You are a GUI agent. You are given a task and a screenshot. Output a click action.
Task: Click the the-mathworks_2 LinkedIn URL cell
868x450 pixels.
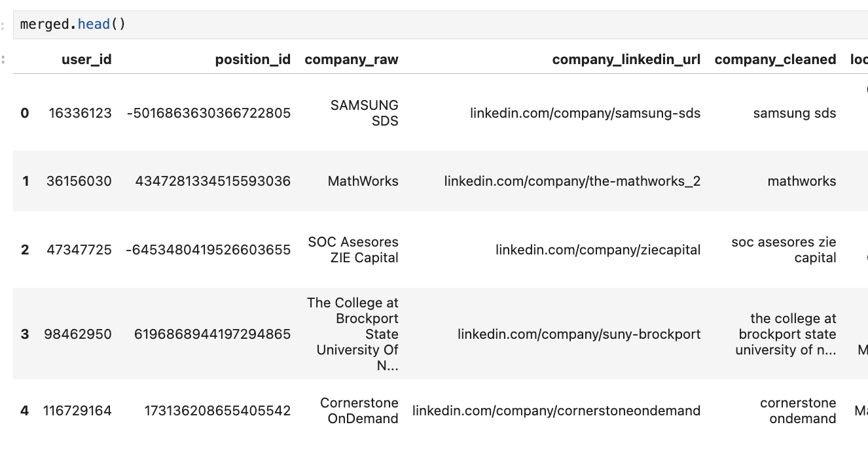pyautogui.click(x=572, y=181)
